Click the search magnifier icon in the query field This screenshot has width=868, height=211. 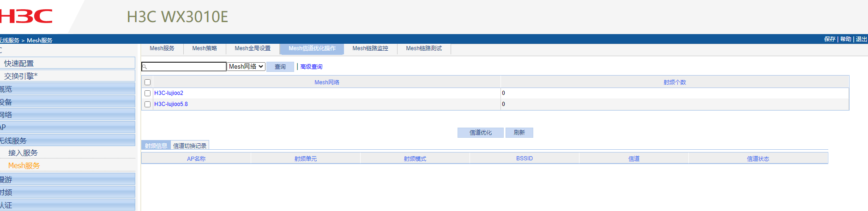[x=145, y=67]
